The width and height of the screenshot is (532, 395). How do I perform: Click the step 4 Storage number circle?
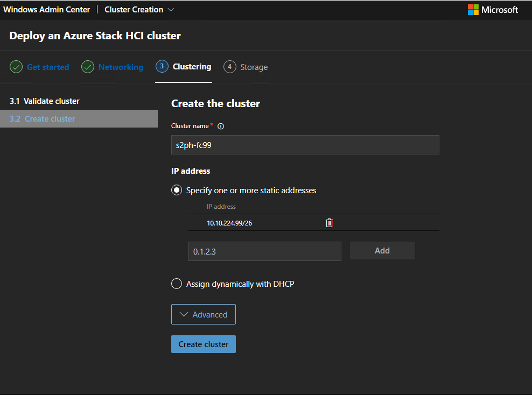tap(230, 67)
